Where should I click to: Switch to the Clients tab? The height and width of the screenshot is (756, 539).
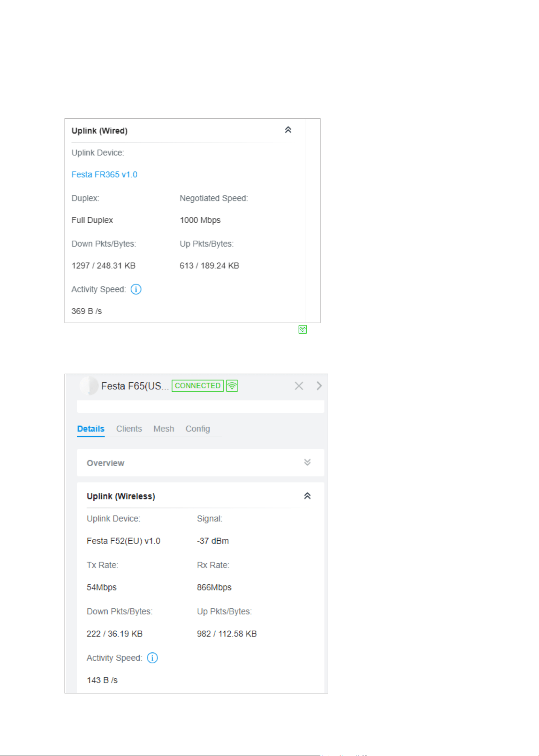tap(129, 429)
